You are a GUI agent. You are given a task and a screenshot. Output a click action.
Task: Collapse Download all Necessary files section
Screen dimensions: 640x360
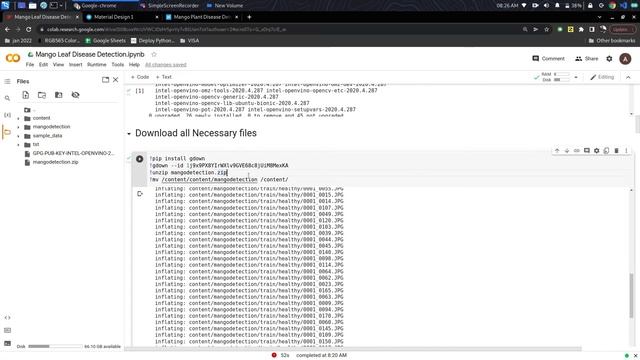(129, 133)
